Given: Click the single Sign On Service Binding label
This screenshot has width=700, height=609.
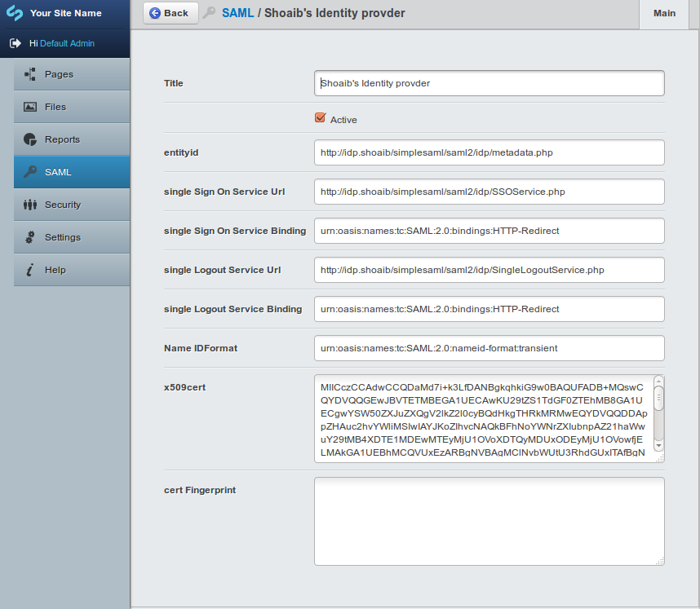Looking at the screenshot, I should [x=235, y=231].
